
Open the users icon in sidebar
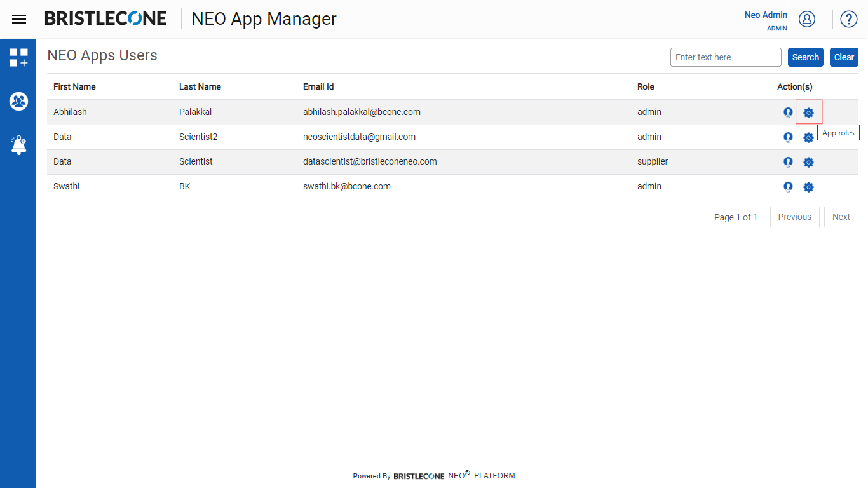click(x=18, y=101)
